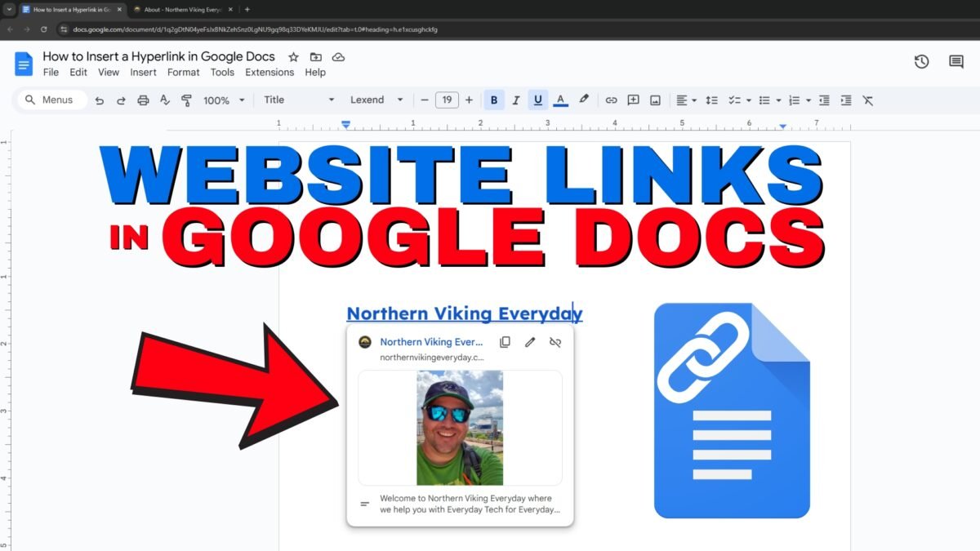Image resolution: width=980 pixels, height=551 pixels.
Task: Print the document
Action: (143, 100)
